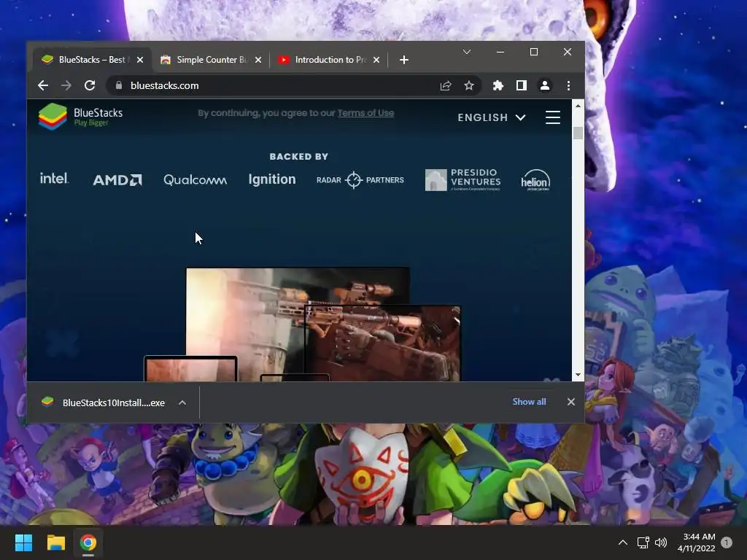The image size is (747, 560).
Task: Close the Simple Counter tab
Action: [258, 60]
